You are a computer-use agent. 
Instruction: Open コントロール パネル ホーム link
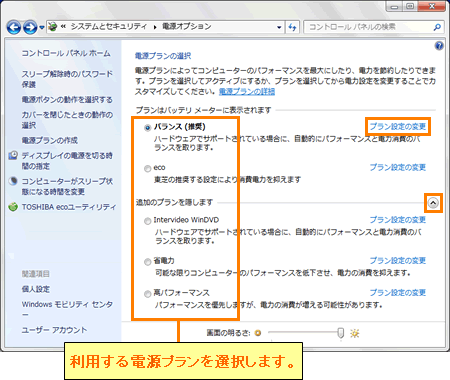66,53
